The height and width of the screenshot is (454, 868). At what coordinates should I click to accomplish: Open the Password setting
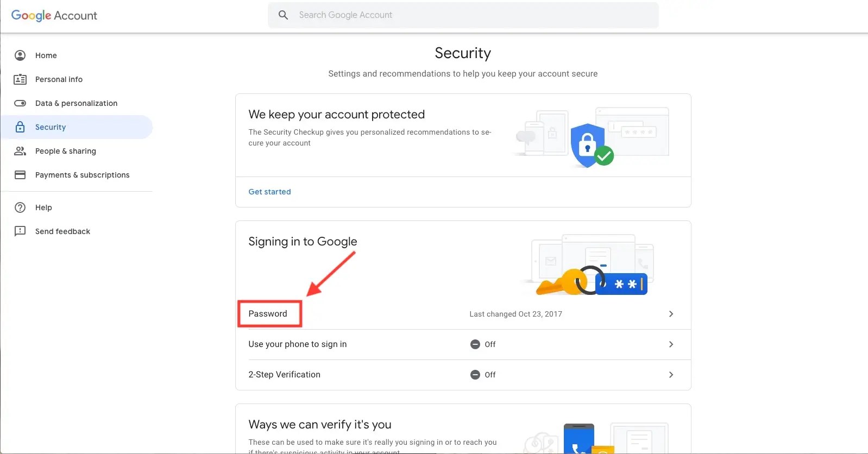pos(268,314)
